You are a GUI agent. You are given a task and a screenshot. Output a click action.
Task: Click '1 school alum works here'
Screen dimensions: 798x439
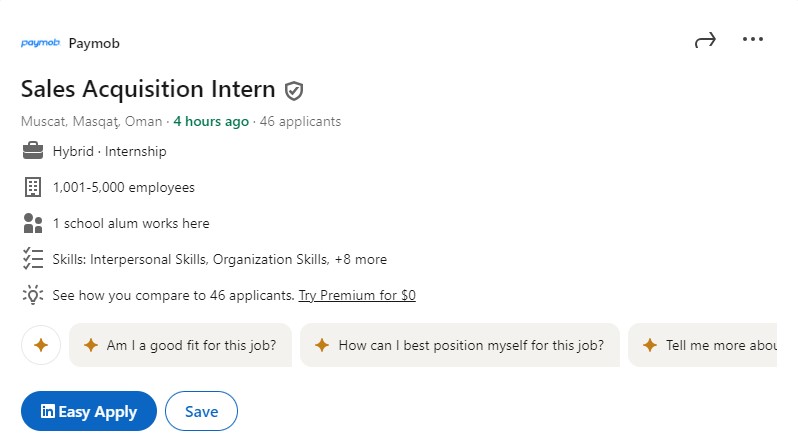pos(131,224)
